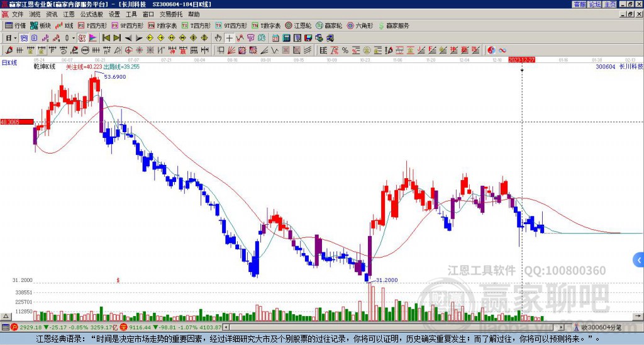This screenshot has width=644, height=345.
Task: Click the floppy disk save icon
Action: tap(308, 38)
